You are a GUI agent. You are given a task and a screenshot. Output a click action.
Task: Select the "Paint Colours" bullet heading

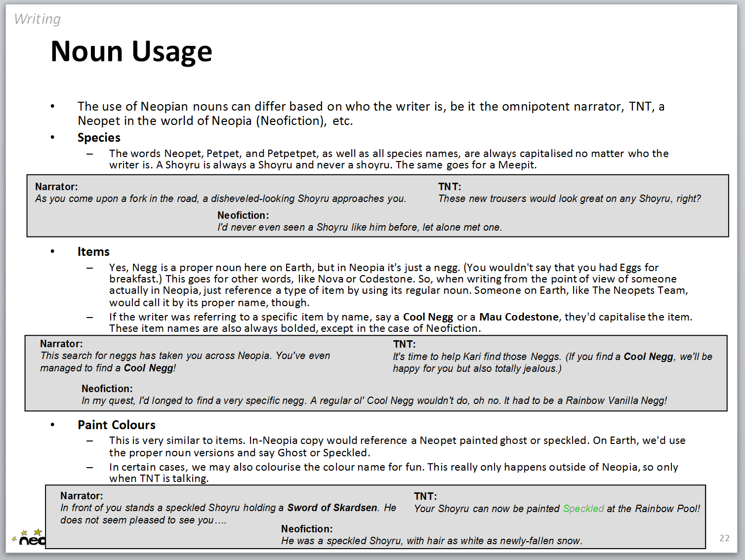(x=116, y=425)
